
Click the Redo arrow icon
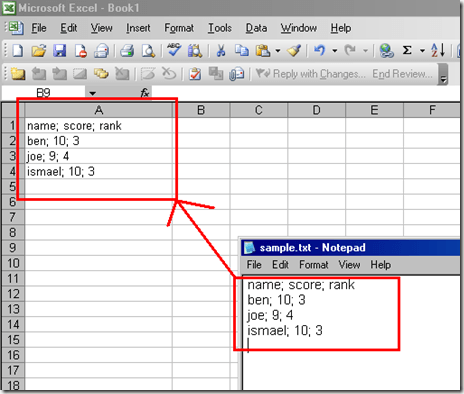tap(350, 51)
